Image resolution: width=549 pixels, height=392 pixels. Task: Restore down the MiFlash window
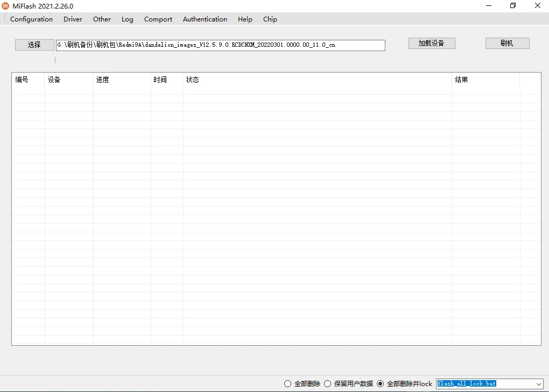tap(513, 5)
